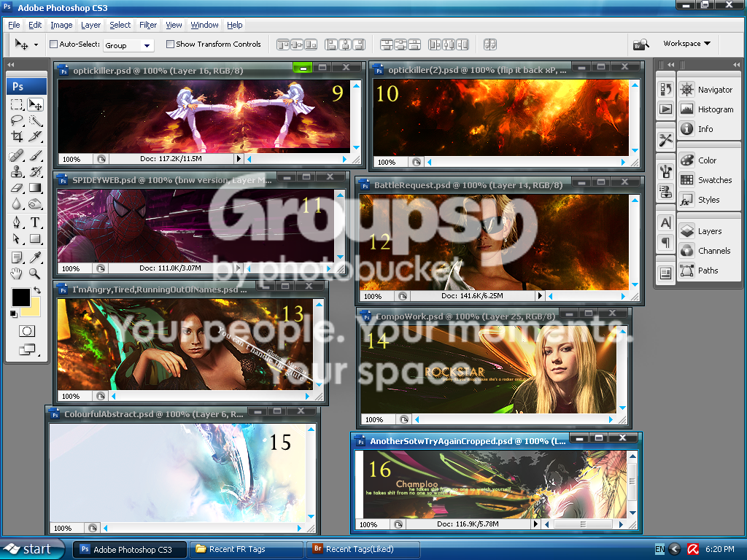747x560 pixels.
Task: Launch Adobe Bridge from the options bar
Action: 640,44
